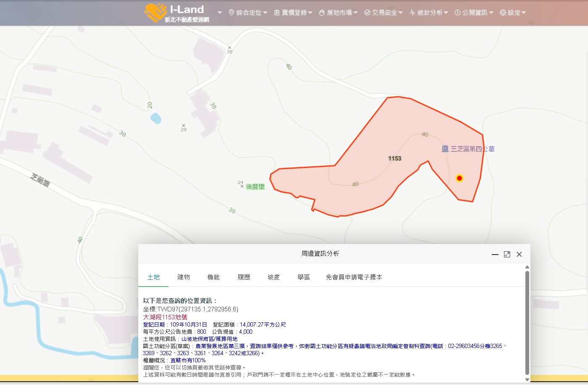Click the 房地市場 chart icon
Viewport: 588px width, 385px height.
click(321, 12)
